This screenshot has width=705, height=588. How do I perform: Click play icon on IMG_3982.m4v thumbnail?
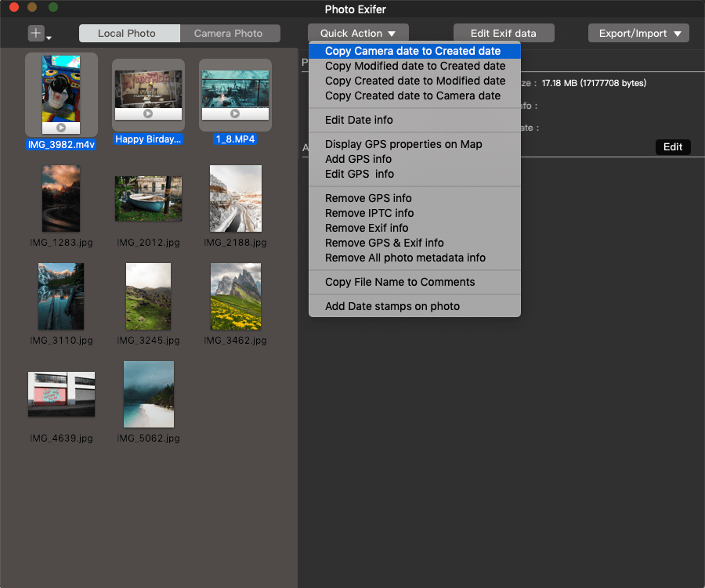pyautogui.click(x=61, y=128)
